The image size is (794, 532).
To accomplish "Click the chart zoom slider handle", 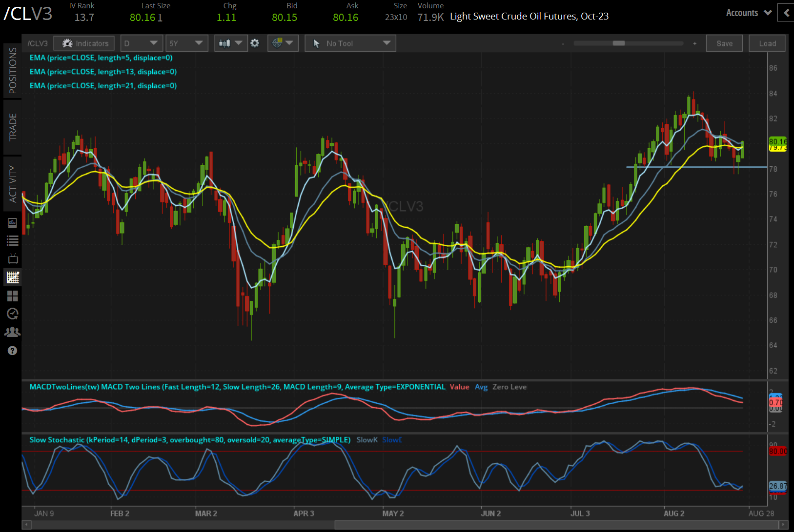I will coord(619,43).
